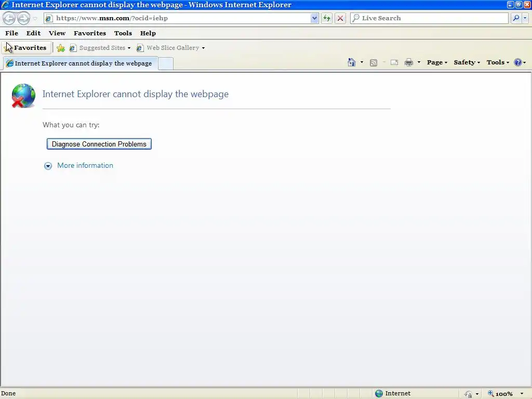The height and width of the screenshot is (399, 532).
Task: Print page with the printer icon
Action: (409, 62)
